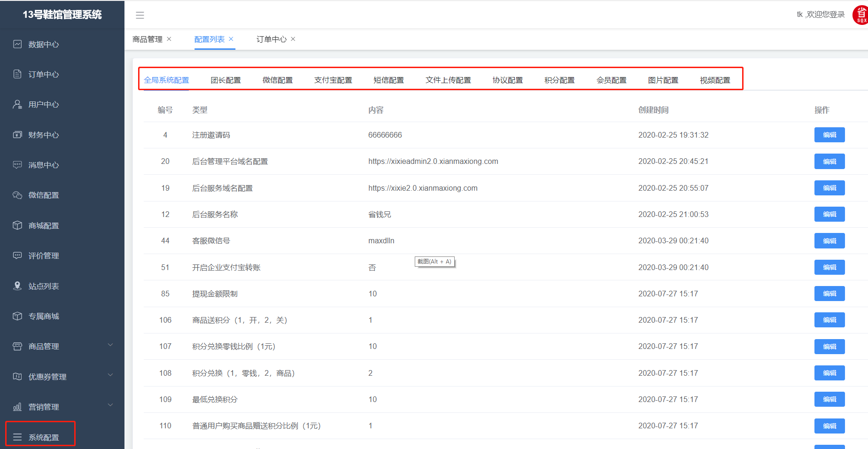Expand the 营销管理 sidebar submenu

tap(110, 405)
